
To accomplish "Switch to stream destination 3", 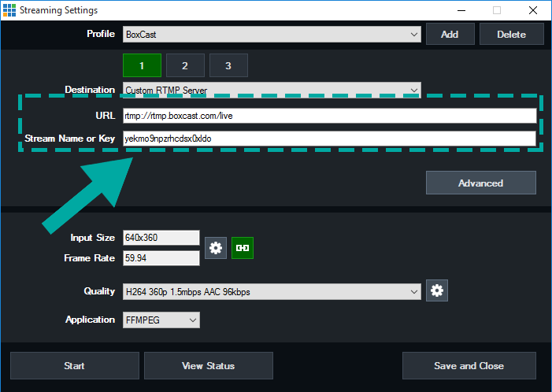I will (x=228, y=65).
